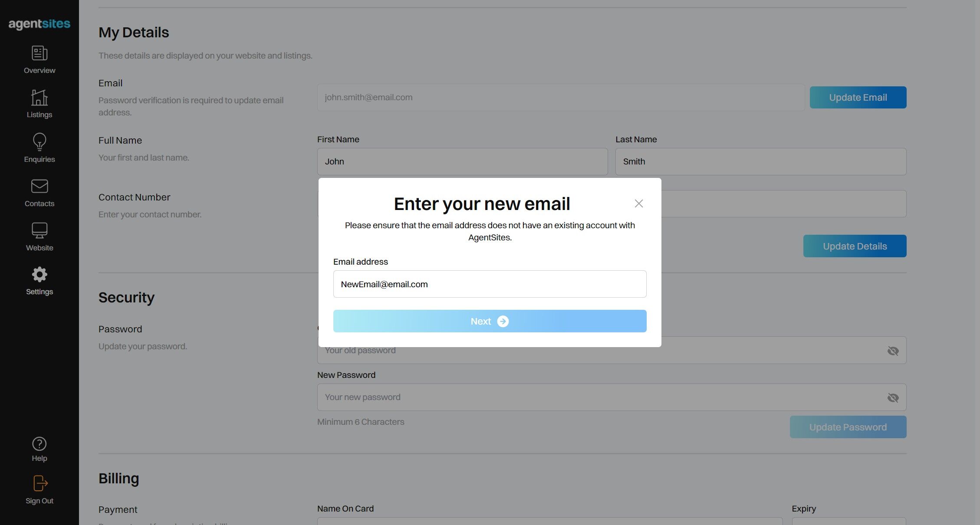Go to Listings in sidebar
Image resolution: width=980 pixels, height=525 pixels.
coord(39,104)
